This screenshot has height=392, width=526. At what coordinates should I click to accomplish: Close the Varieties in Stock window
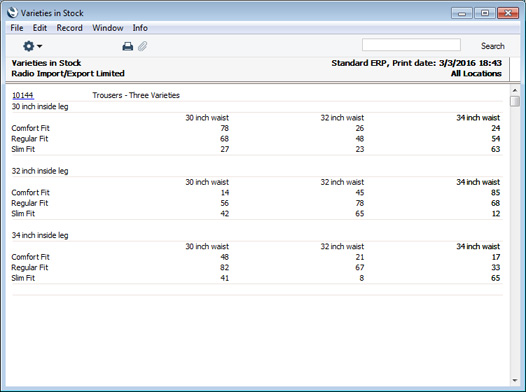click(x=508, y=13)
